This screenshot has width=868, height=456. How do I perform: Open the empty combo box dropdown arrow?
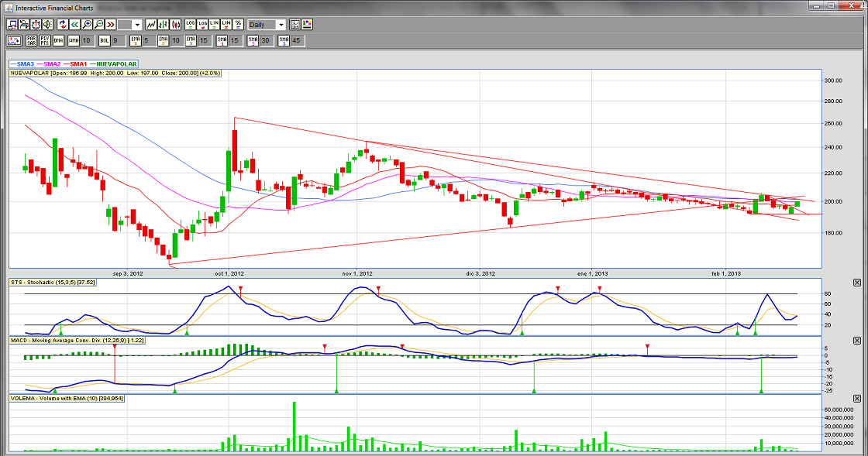(x=137, y=25)
